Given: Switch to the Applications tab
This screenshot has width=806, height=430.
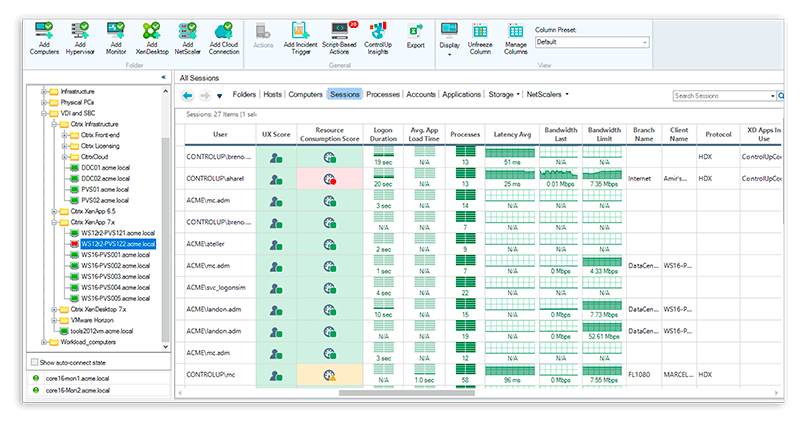Looking at the screenshot, I should point(462,95).
